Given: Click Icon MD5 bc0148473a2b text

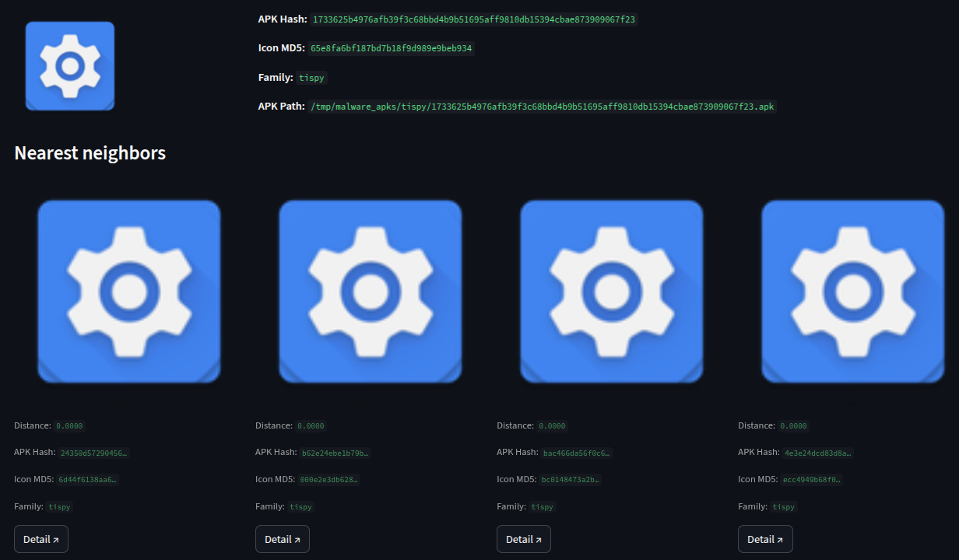Looking at the screenshot, I should tap(571, 480).
